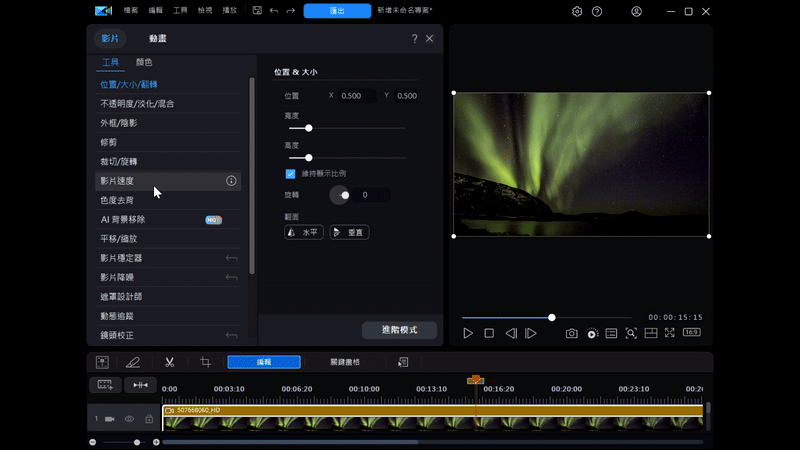Select the crop tool in timeline toolbar

coord(205,362)
